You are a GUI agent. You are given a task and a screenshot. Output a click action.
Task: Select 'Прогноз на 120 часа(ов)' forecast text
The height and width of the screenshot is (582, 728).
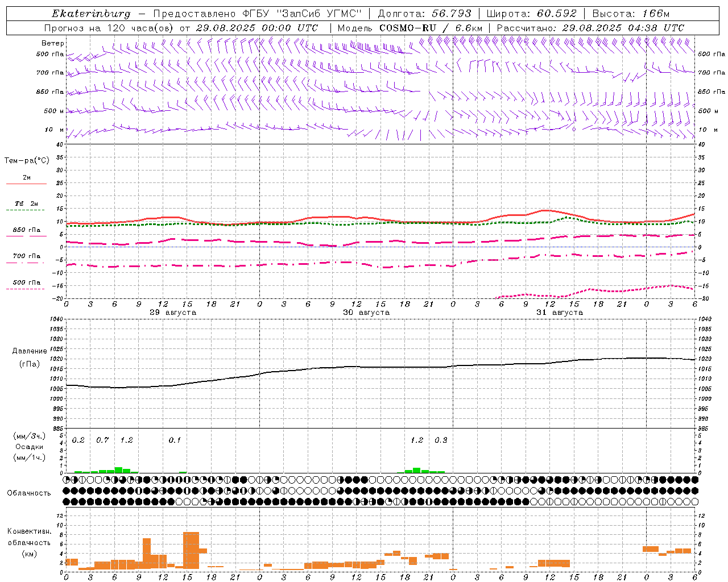click(x=110, y=28)
